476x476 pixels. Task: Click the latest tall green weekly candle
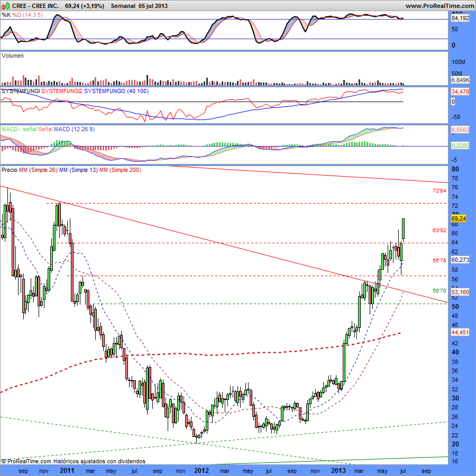tap(404, 229)
